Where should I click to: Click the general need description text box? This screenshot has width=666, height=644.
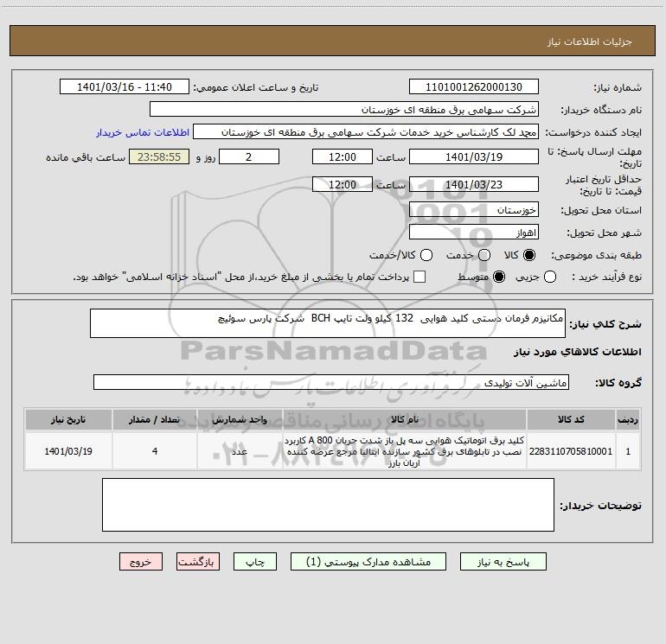tap(328, 323)
